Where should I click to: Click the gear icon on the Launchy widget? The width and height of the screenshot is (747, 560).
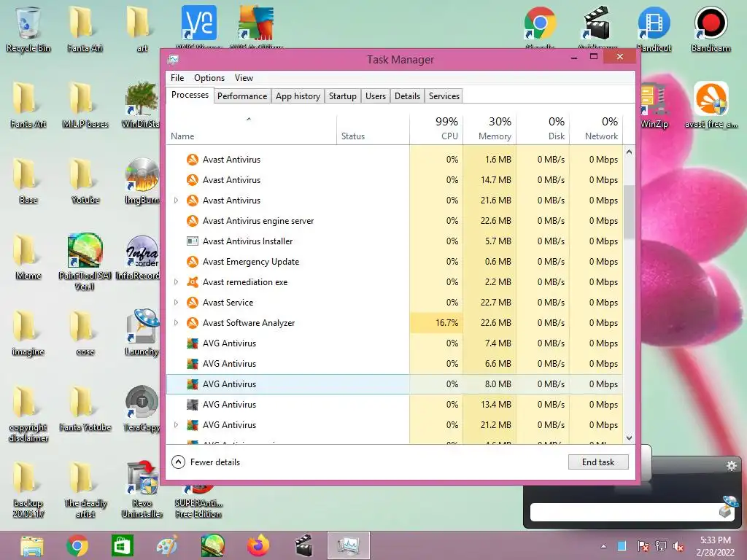pos(731,466)
